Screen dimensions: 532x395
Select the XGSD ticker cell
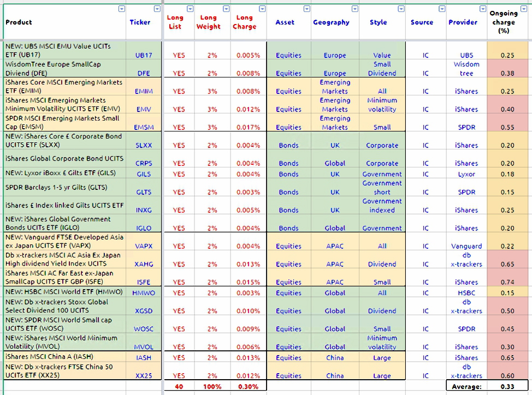144,306
